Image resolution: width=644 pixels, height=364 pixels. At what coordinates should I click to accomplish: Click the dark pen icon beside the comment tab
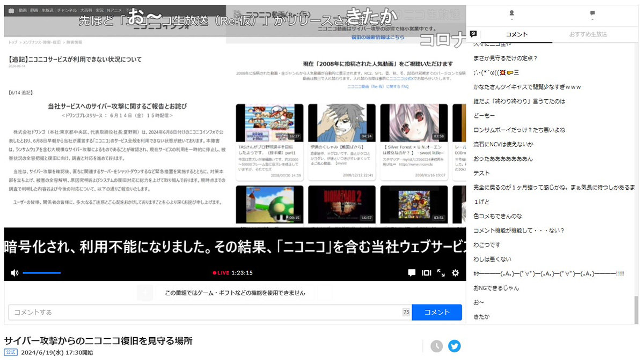pos(473,34)
